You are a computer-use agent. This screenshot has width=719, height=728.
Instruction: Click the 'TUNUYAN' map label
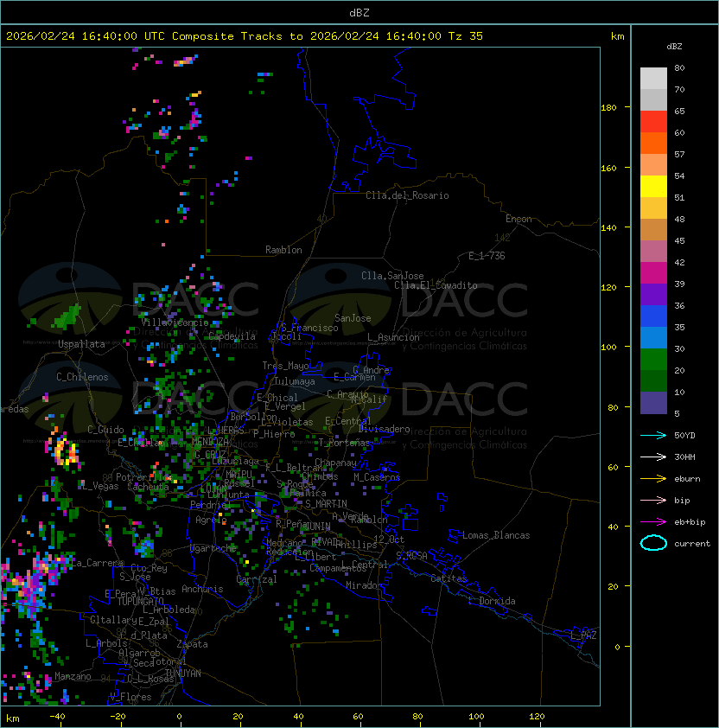coord(183,674)
